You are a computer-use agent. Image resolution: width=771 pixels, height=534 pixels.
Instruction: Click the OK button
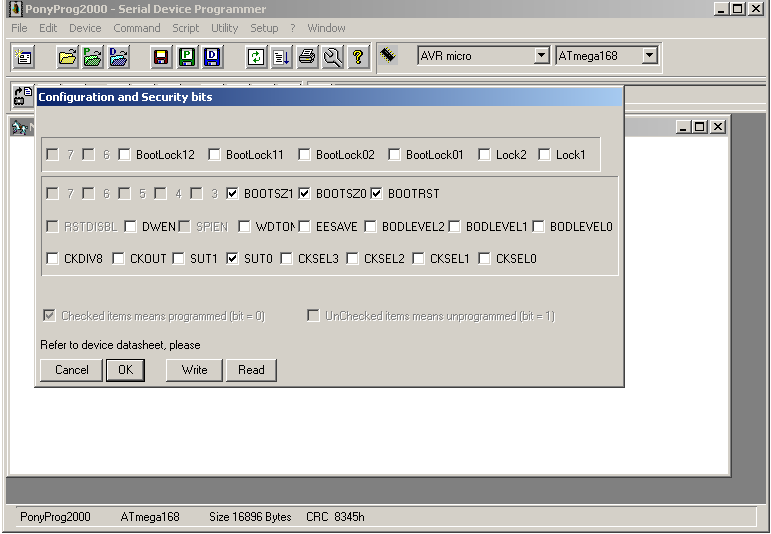pyautogui.click(x=125, y=370)
